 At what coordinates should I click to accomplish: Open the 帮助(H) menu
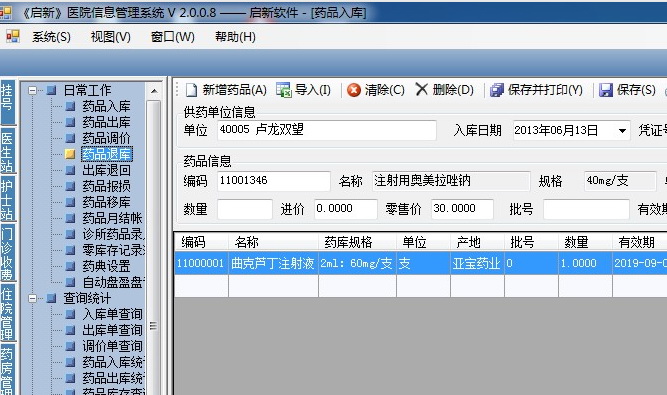(235, 37)
